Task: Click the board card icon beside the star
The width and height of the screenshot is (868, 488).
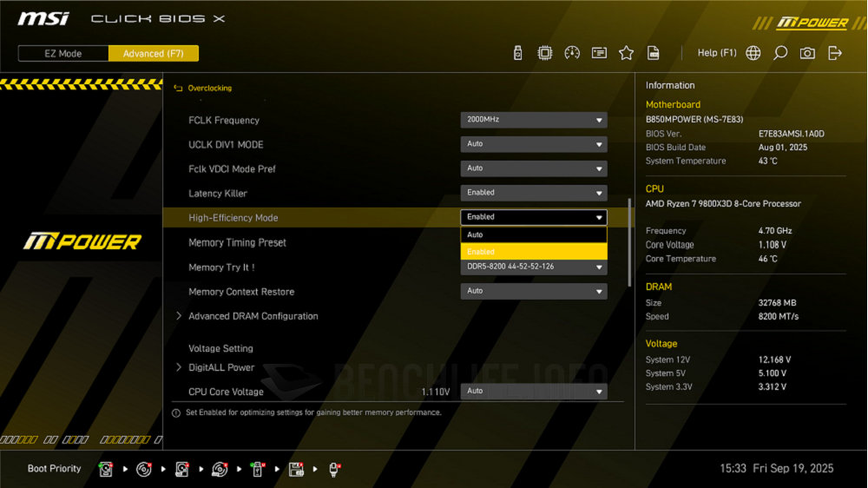Action: tap(599, 53)
